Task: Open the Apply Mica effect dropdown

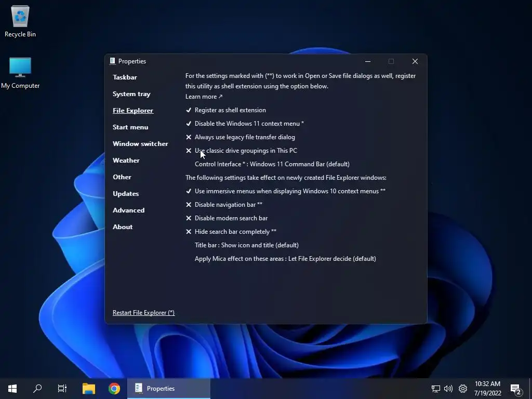Action: tap(285, 259)
